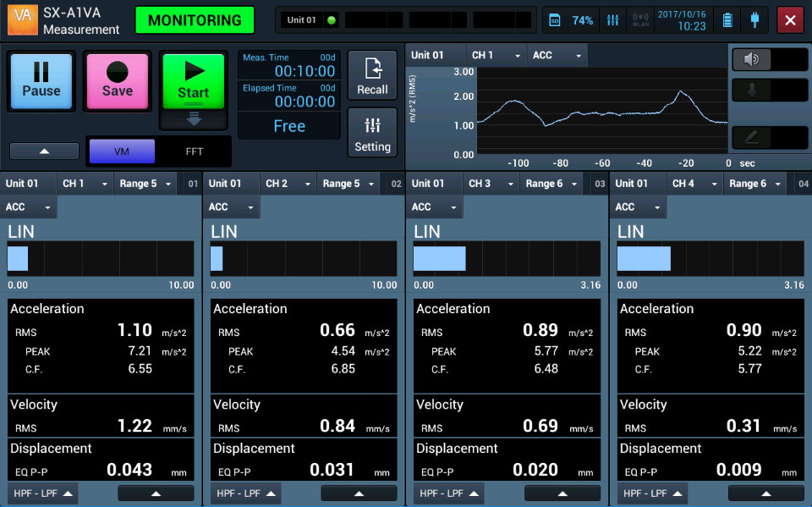Click the pink Save recording button
Image resolution: width=812 pixels, height=507 pixels.
pyautogui.click(x=118, y=81)
